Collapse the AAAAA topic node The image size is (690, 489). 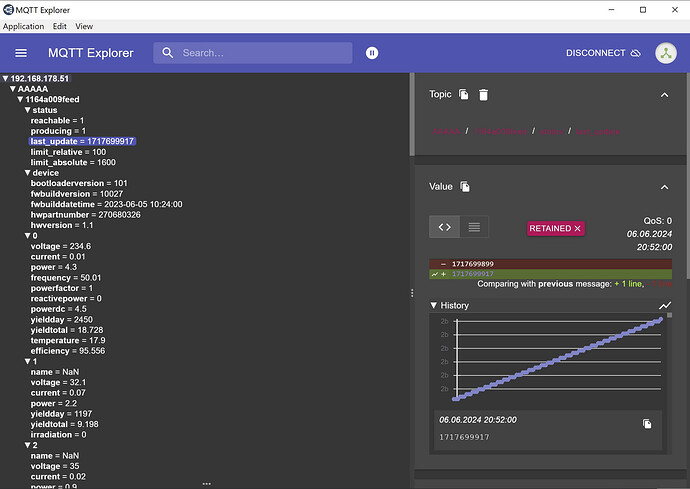[x=13, y=89]
